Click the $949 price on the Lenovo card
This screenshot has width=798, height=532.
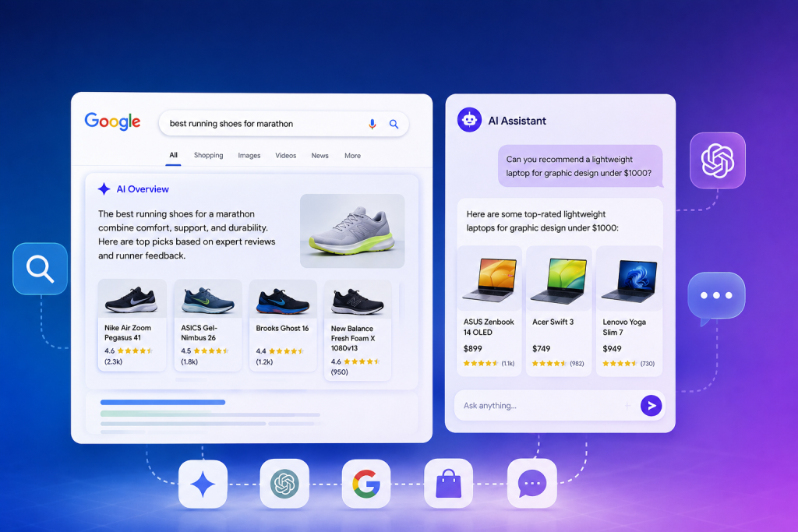coord(612,348)
